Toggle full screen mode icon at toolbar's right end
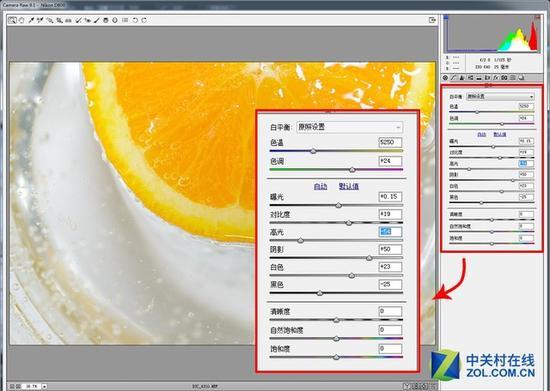This screenshot has width=550, height=391. pos(432,20)
